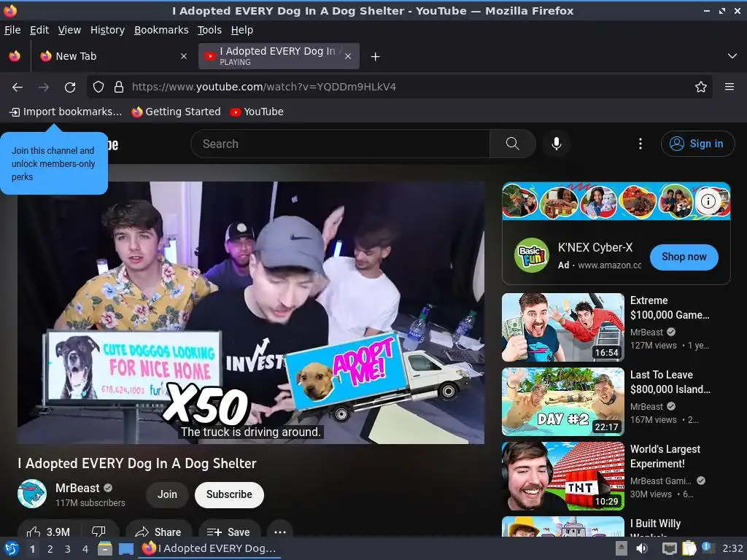Reload the current page
The height and width of the screenshot is (560, 747).
pyautogui.click(x=70, y=87)
